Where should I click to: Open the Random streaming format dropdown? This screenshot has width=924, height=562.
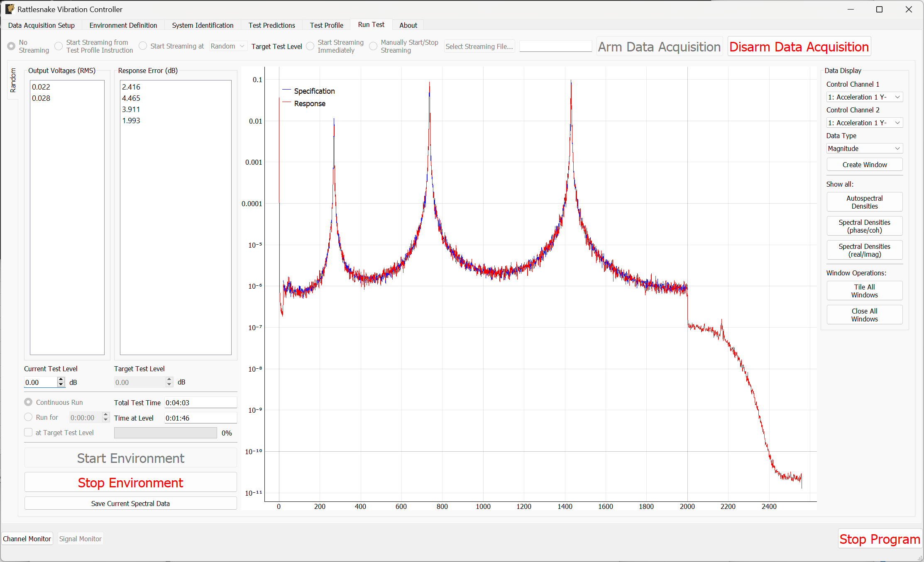[x=227, y=46]
